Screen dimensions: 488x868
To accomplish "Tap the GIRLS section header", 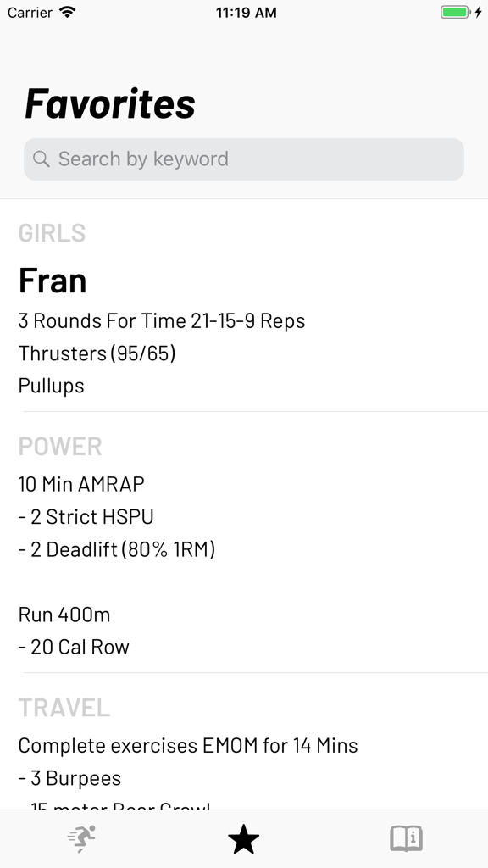I will (x=53, y=233).
